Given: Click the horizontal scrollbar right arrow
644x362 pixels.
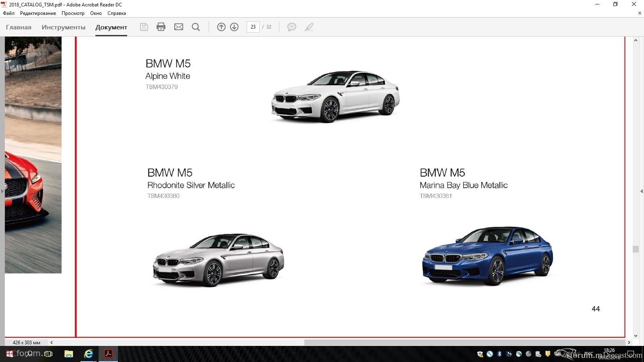Looking at the screenshot, I should [x=629, y=343].
